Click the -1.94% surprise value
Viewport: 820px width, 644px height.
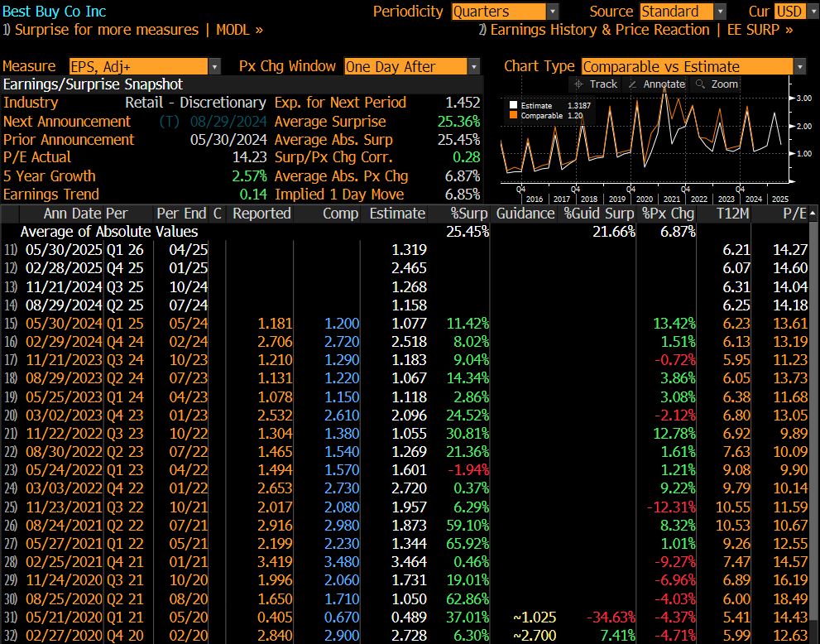click(x=468, y=470)
